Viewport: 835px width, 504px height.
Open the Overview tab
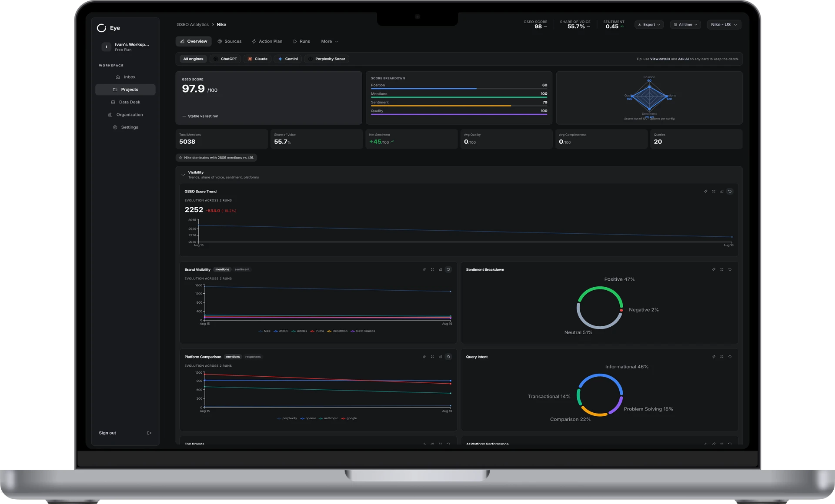pos(194,41)
